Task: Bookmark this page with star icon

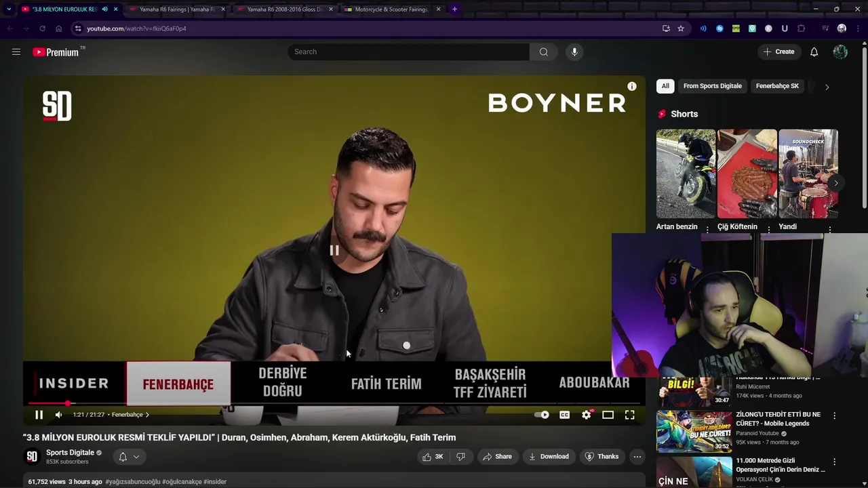Action: click(x=681, y=28)
